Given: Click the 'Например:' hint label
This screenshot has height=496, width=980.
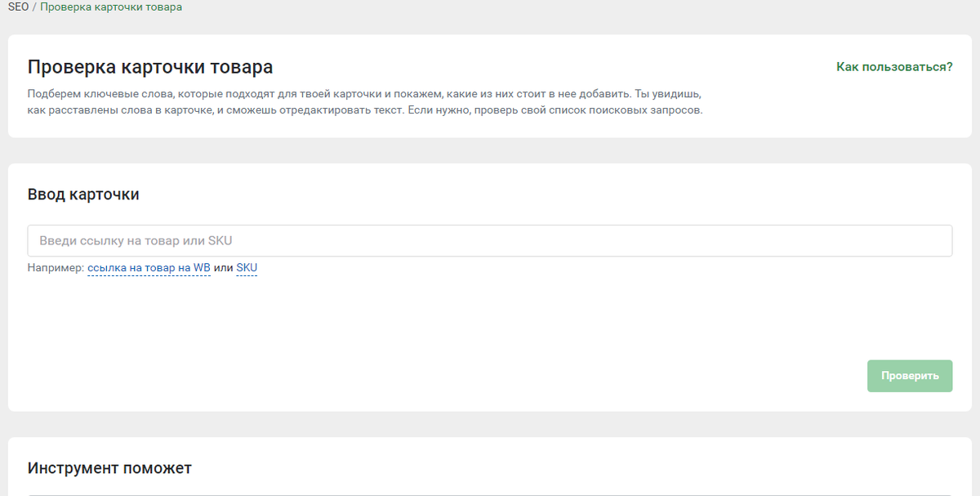Looking at the screenshot, I should point(56,268).
